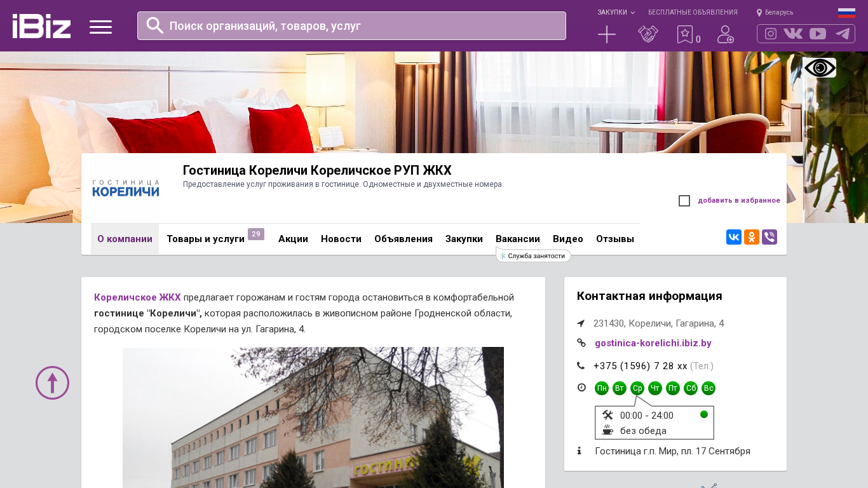Click the plus add icon

pyautogui.click(x=607, y=34)
